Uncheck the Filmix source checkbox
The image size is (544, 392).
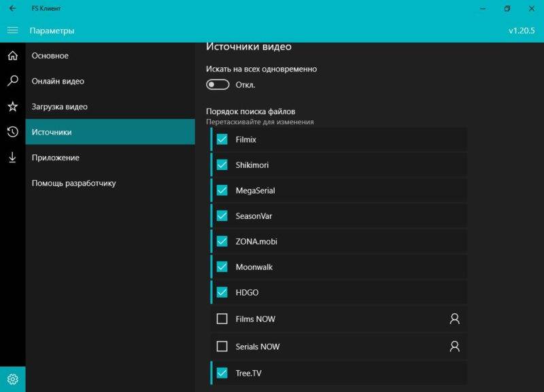tap(222, 139)
